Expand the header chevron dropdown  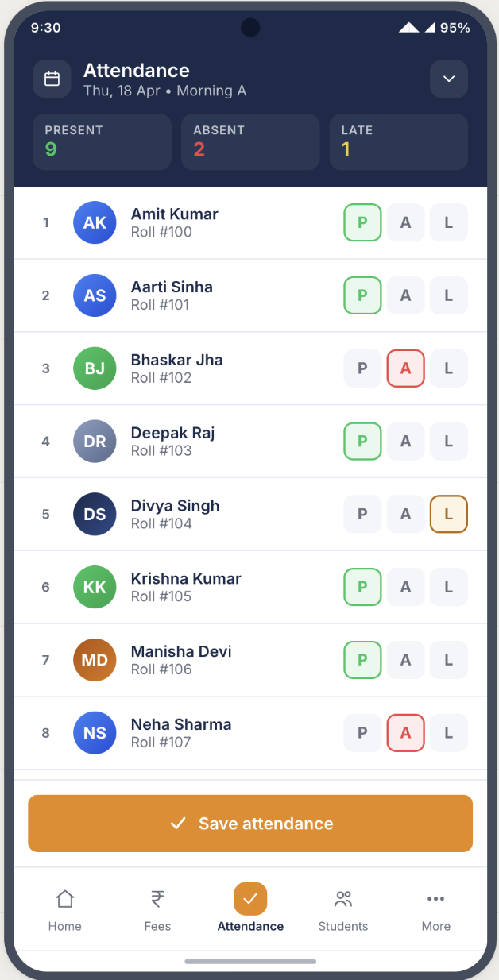coord(448,79)
